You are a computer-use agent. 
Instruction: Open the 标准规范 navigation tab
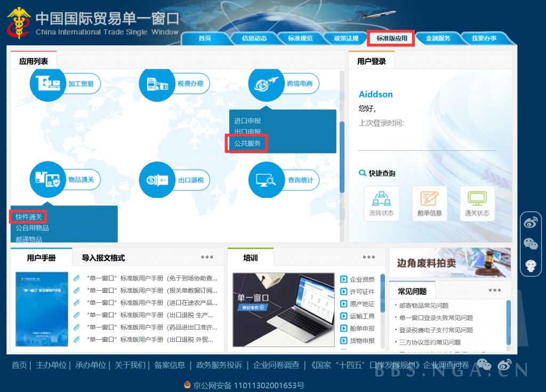point(300,38)
